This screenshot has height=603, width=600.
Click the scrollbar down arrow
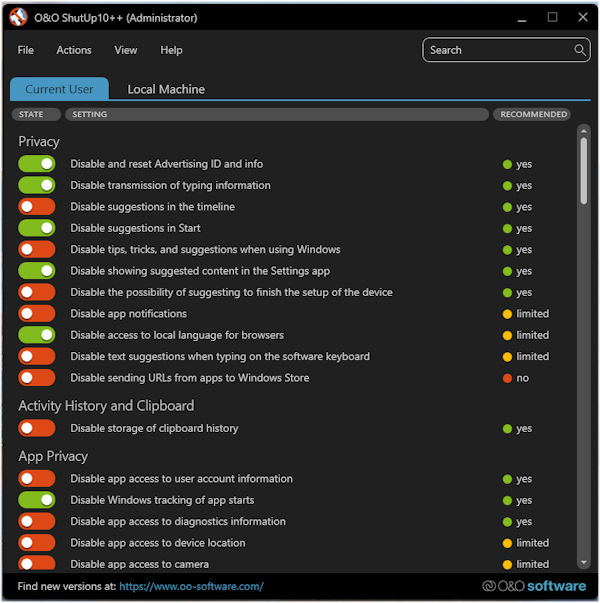tap(584, 563)
